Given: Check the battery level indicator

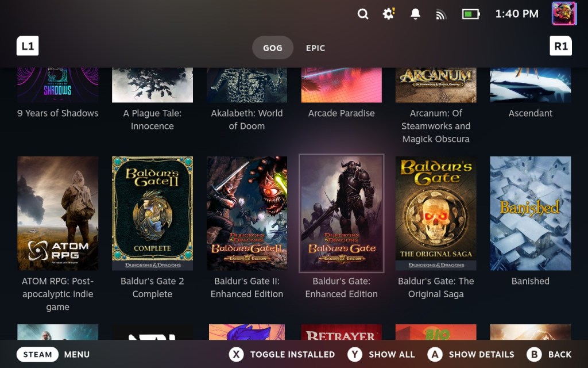Looking at the screenshot, I should point(470,14).
